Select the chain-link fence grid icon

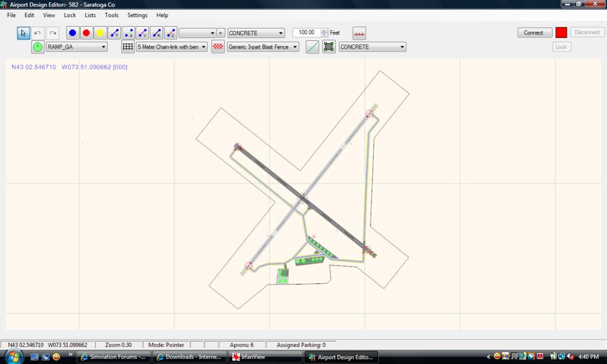coord(128,47)
